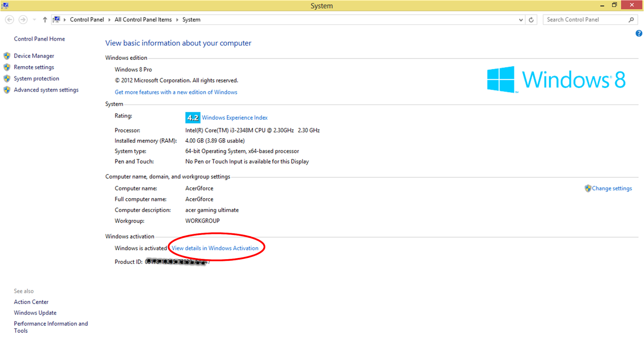Click the computer icon in address bar
Image resolution: width=644 pixels, height=340 pixels.
(x=57, y=19)
